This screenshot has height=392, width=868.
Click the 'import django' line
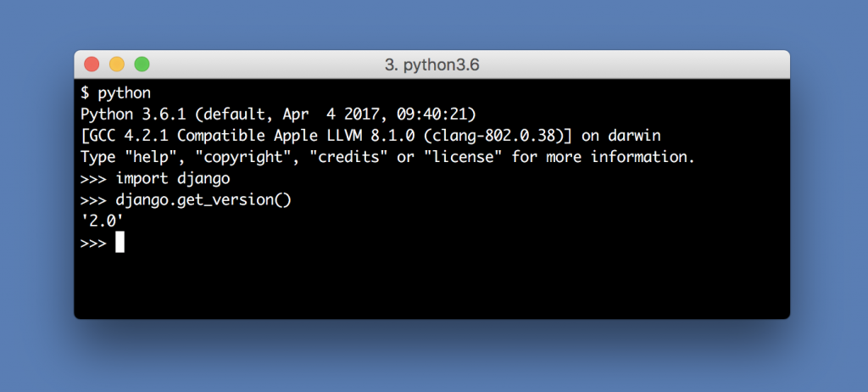155,179
